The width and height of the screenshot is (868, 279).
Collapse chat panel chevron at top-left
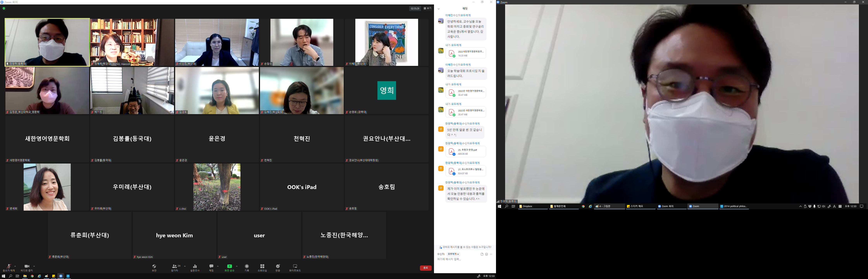438,9
